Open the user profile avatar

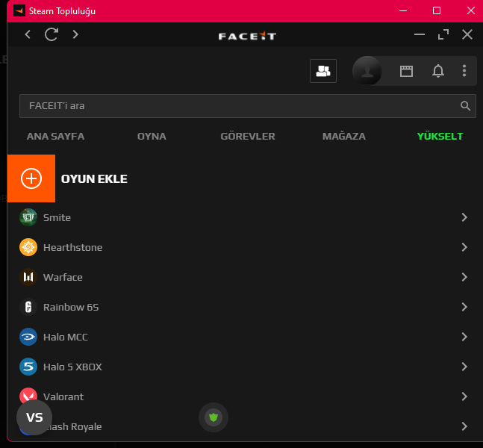tap(367, 70)
